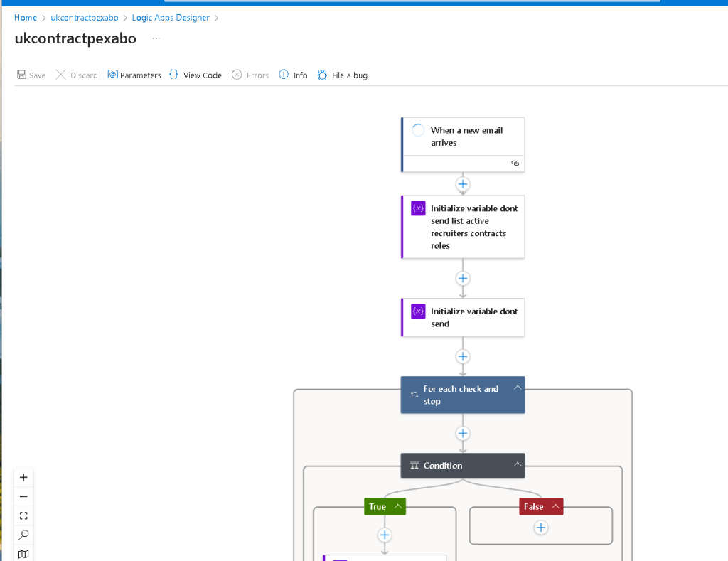This screenshot has width=728, height=561.
Task: Open View Code
Action: (x=196, y=75)
